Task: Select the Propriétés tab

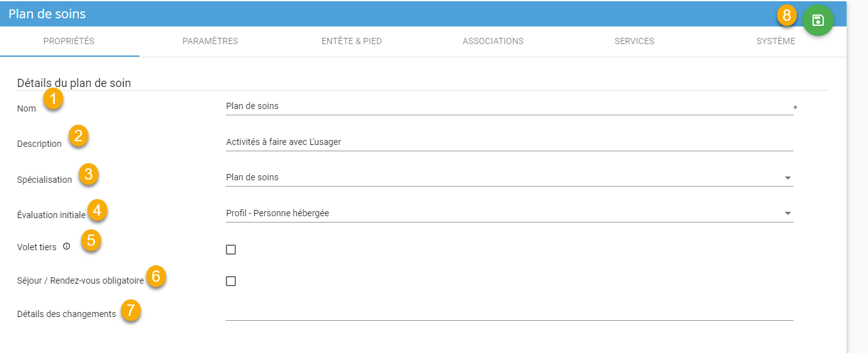Action: (69, 42)
